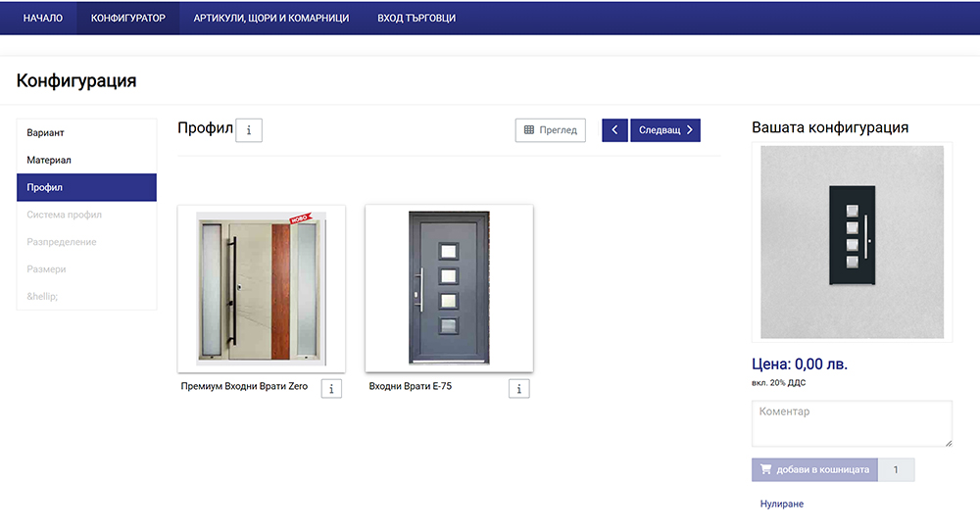Open info for Премиум Входни Врати Zero
The image size is (980, 532).
(332, 389)
